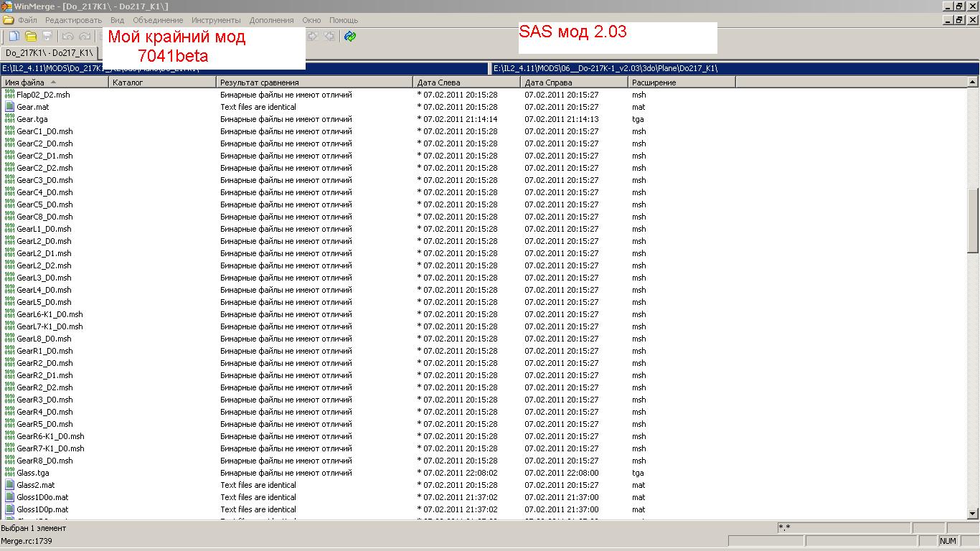Open the Редактировать menu
The height and width of the screenshot is (551, 980).
click(74, 20)
